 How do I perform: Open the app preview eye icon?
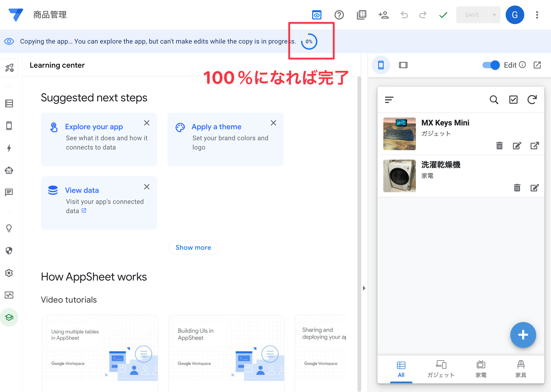click(x=316, y=15)
